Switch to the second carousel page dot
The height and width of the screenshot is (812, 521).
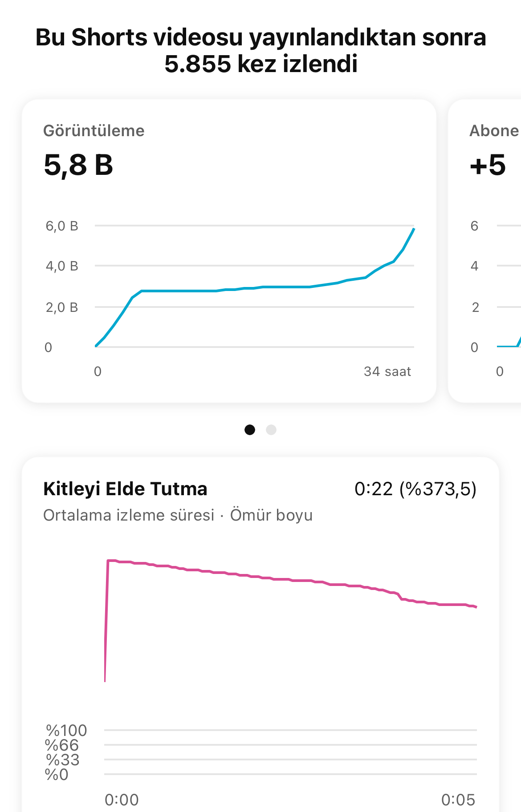[x=271, y=430]
